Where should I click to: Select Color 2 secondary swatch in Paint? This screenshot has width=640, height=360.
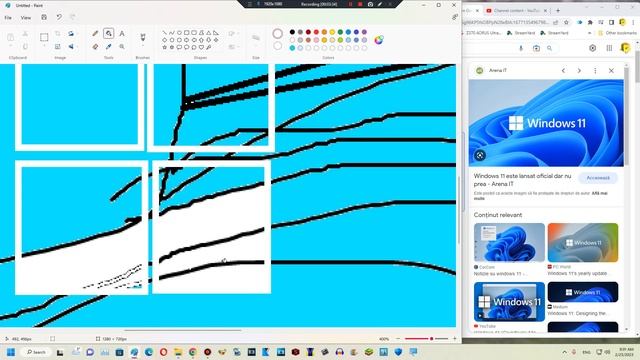(x=278, y=46)
